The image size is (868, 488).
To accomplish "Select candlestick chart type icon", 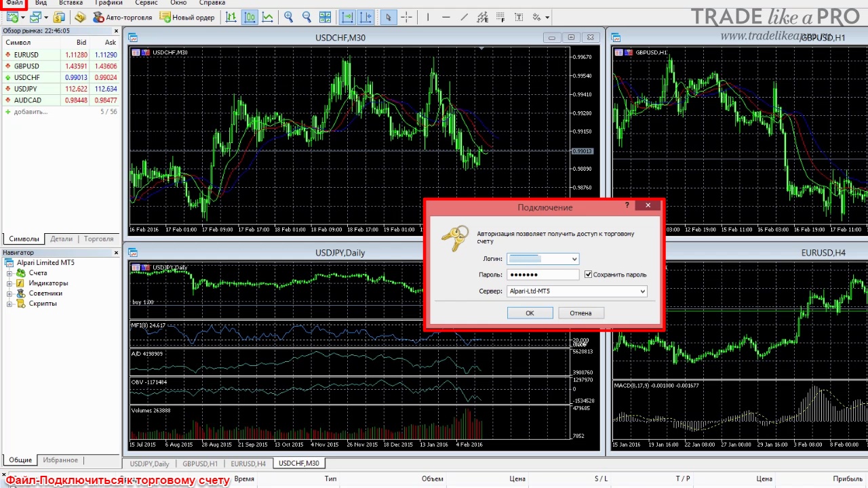I will 250,17.
